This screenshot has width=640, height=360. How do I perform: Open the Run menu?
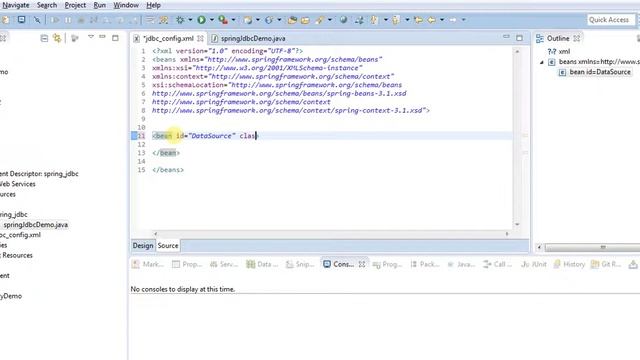coord(100,5)
